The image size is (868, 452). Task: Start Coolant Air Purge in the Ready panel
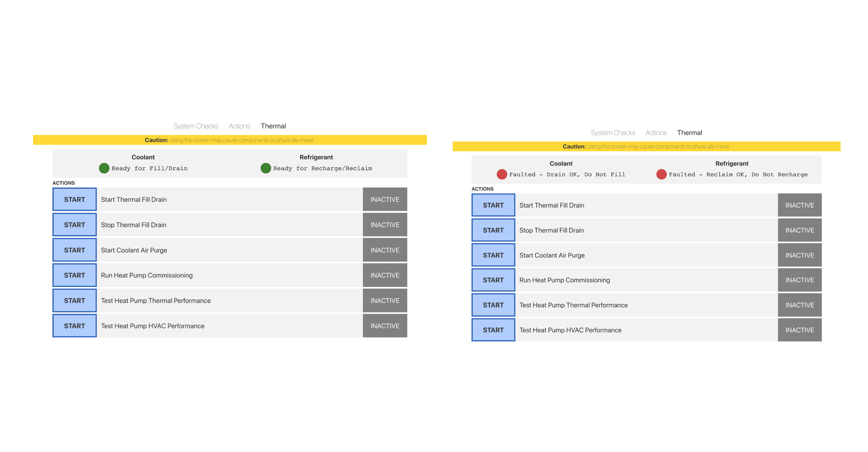tap(75, 250)
